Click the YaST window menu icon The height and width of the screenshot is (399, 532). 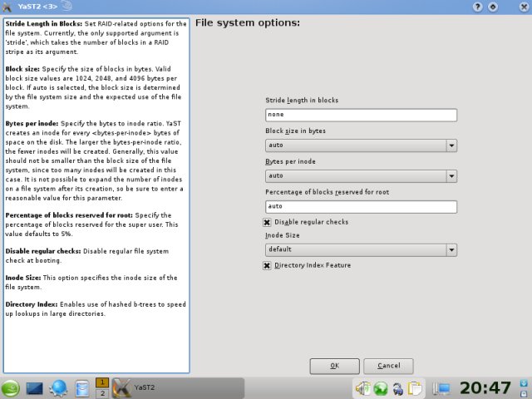[x=7, y=7]
